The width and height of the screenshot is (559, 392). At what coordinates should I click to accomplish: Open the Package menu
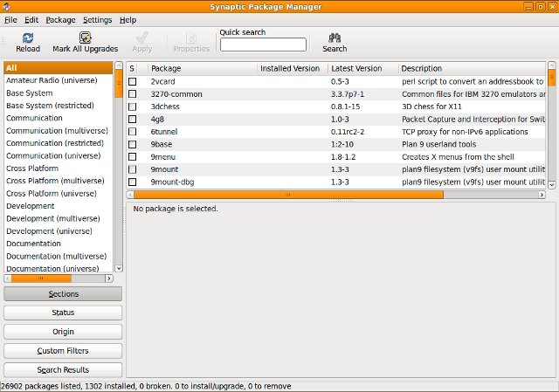(x=60, y=19)
